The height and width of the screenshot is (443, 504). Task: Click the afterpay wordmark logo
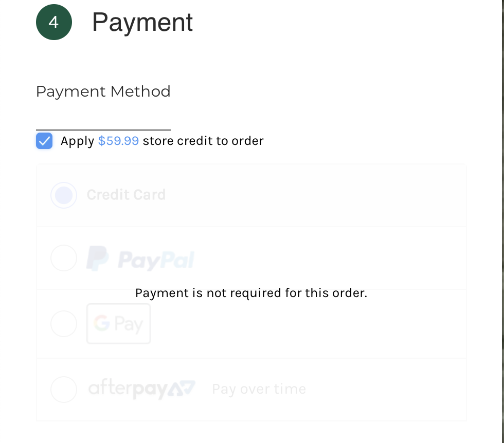[x=129, y=389]
